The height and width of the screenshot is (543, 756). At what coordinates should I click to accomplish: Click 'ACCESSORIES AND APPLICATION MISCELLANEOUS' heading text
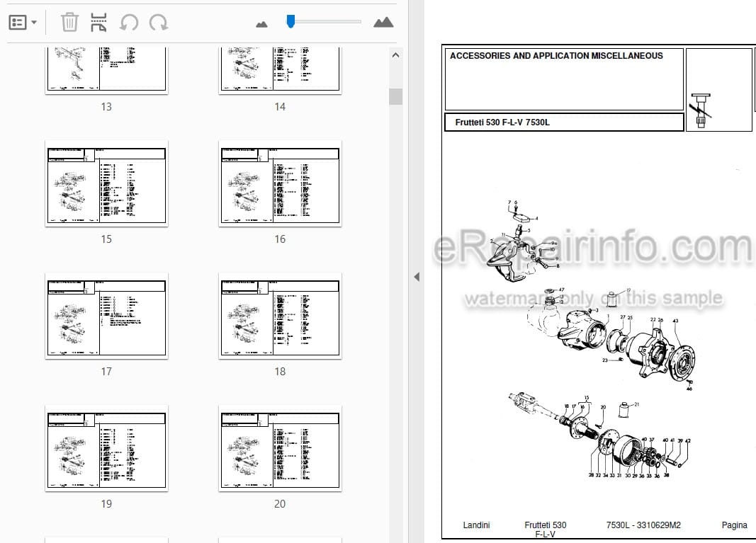tap(556, 56)
